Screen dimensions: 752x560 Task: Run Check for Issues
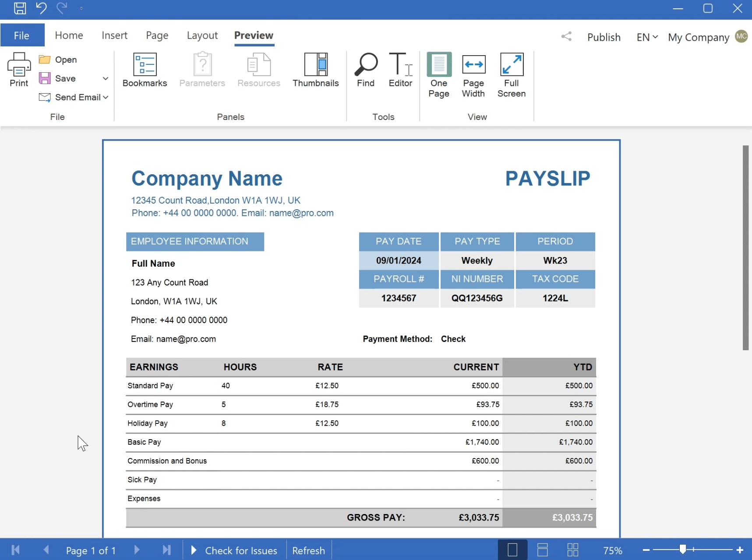tap(235, 550)
